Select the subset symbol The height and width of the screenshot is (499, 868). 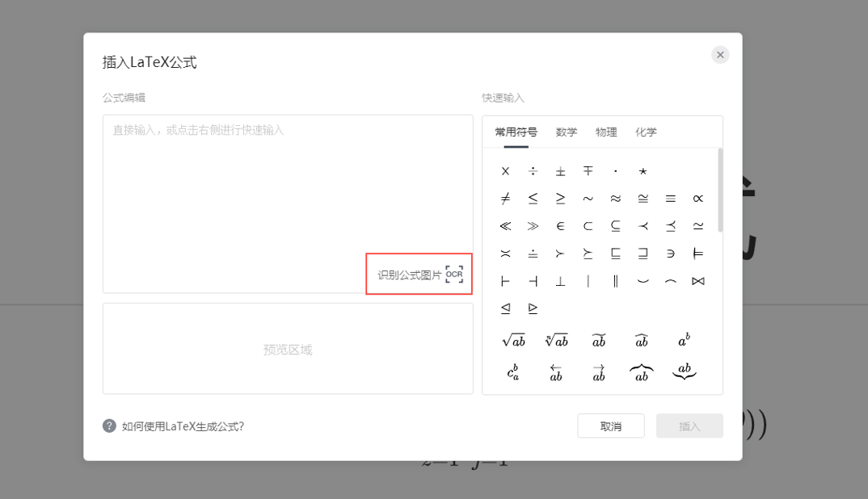pyautogui.click(x=588, y=226)
